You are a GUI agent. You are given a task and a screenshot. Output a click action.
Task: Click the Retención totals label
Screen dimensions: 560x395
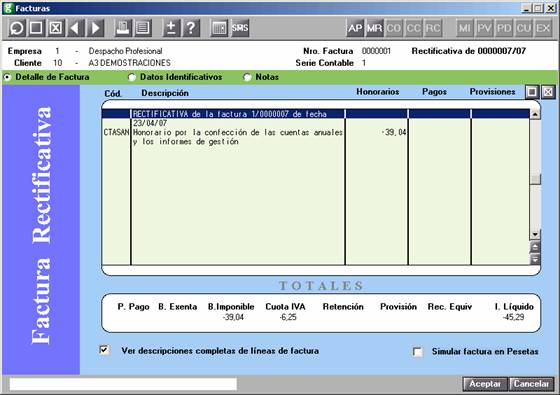[x=343, y=307]
